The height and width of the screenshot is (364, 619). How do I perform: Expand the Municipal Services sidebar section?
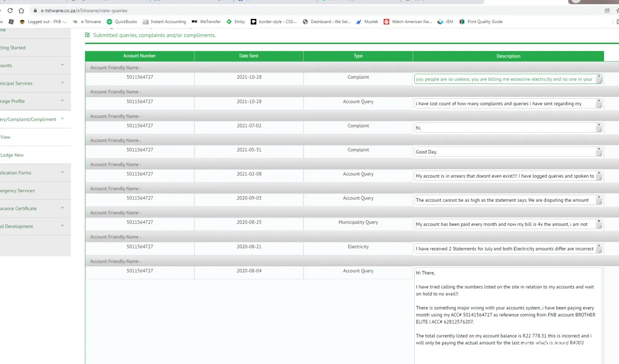pos(33,83)
